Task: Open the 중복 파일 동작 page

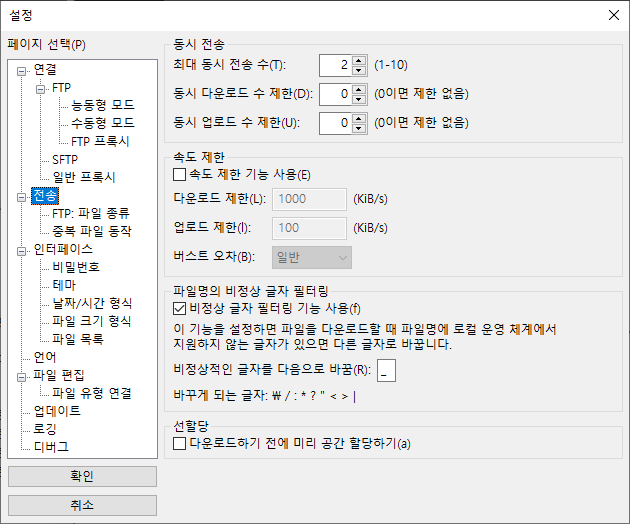Action: click(x=92, y=231)
